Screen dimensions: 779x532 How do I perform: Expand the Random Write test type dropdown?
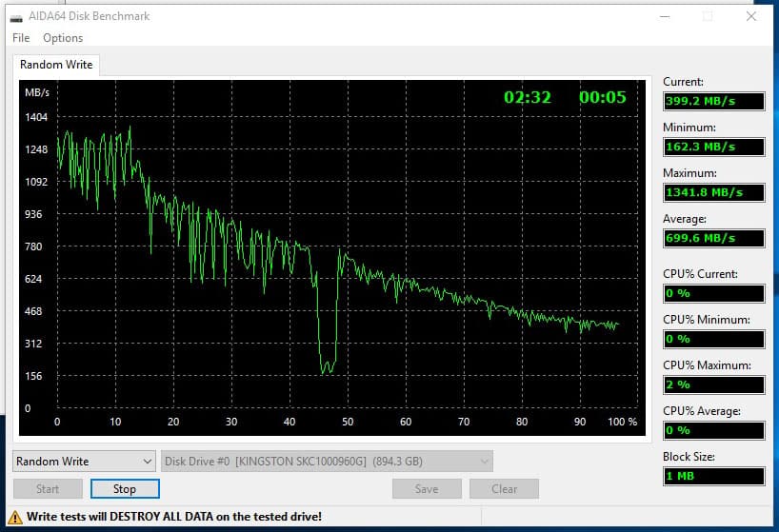point(84,461)
